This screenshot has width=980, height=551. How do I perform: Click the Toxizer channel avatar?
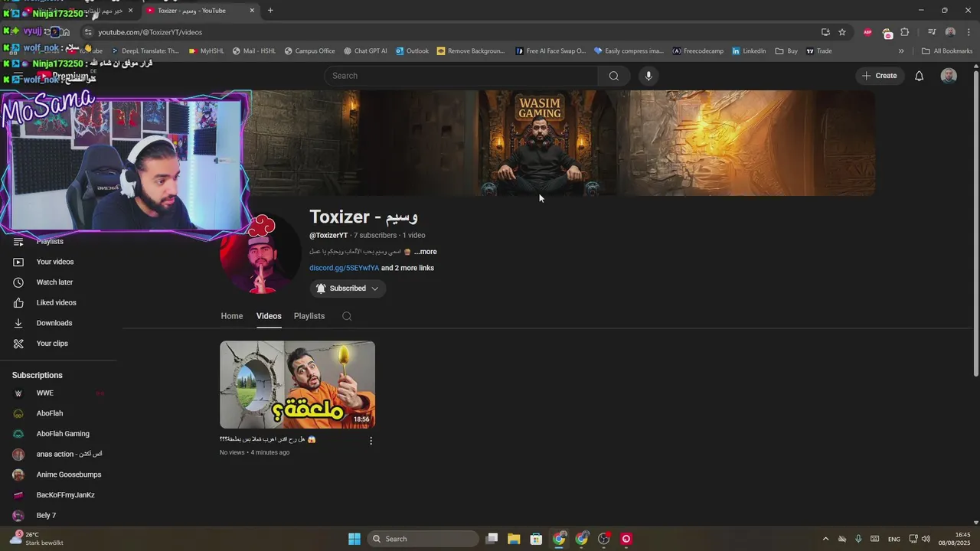(x=260, y=255)
